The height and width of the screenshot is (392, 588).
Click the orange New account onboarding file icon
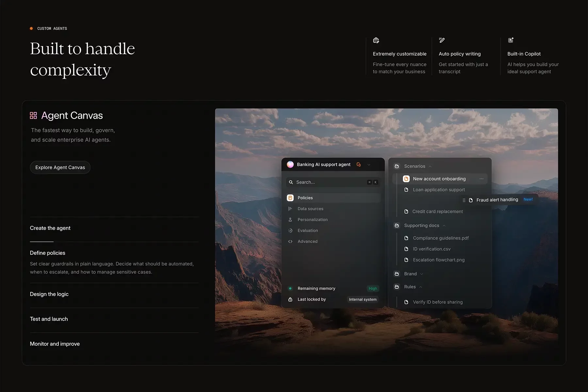point(406,179)
